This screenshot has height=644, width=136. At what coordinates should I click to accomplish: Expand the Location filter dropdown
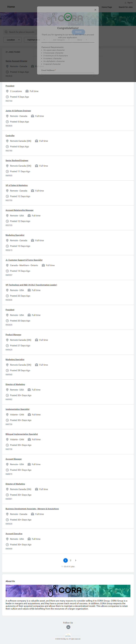click(12, 40)
